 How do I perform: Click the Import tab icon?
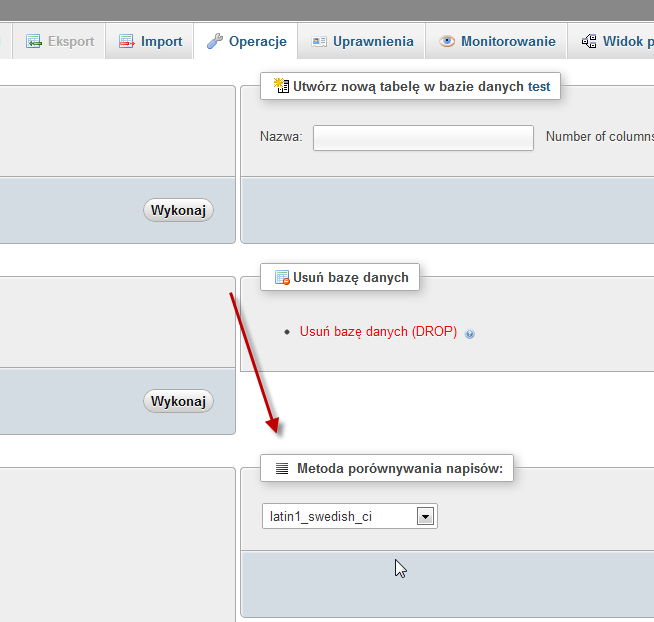(x=126, y=42)
